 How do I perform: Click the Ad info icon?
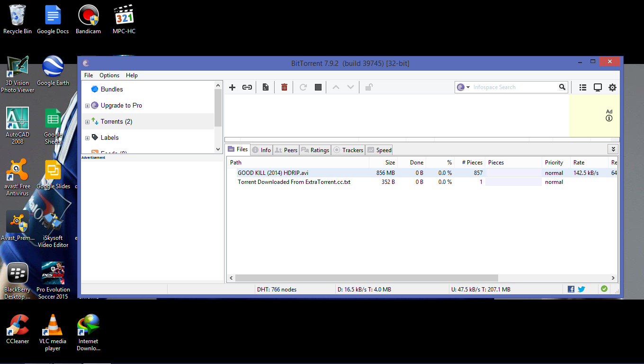point(609,118)
